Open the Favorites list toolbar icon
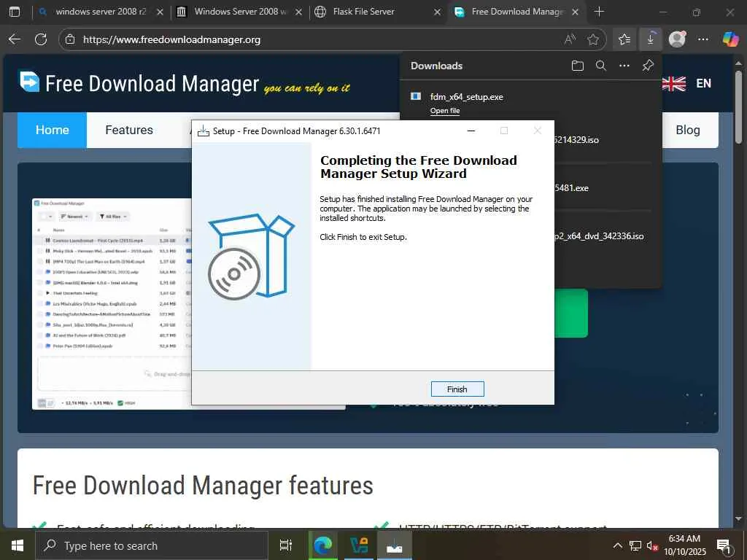The width and height of the screenshot is (747, 560). [x=624, y=39]
